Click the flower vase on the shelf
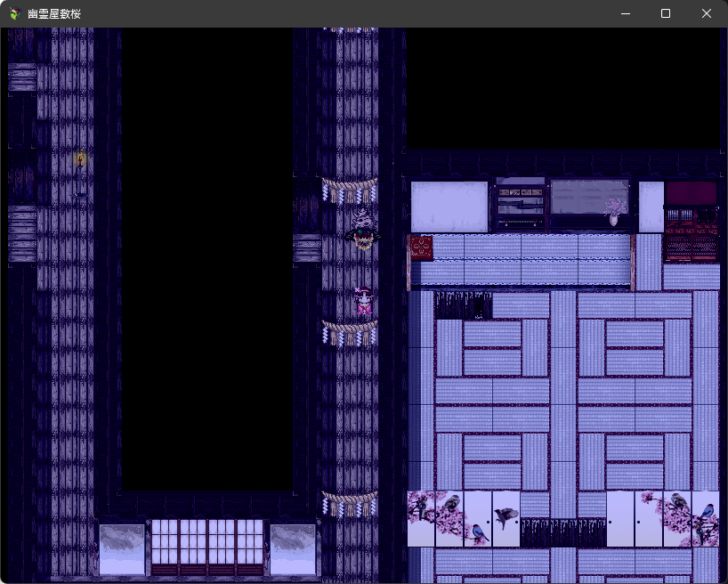Viewport: 728px width, 584px height. (615, 211)
